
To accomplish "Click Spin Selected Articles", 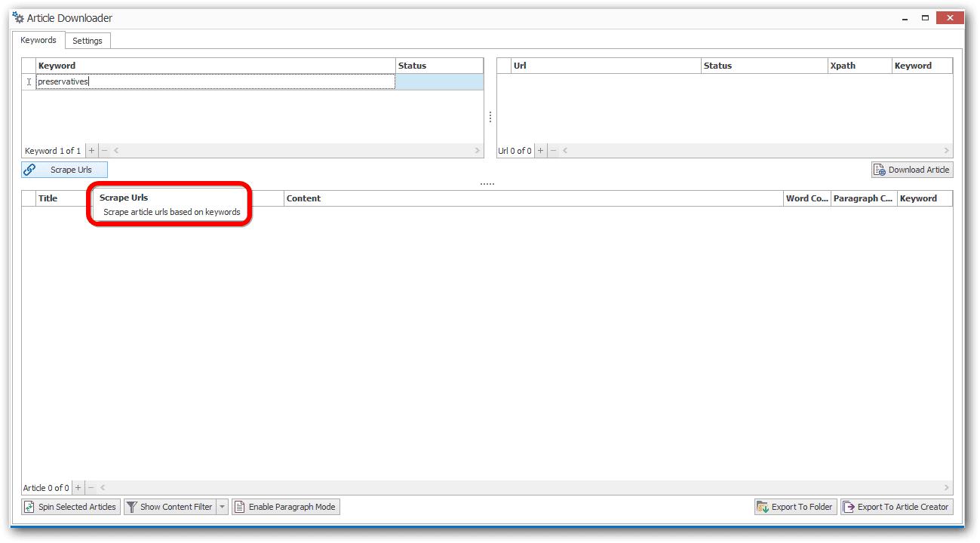I will tap(71, 507).
